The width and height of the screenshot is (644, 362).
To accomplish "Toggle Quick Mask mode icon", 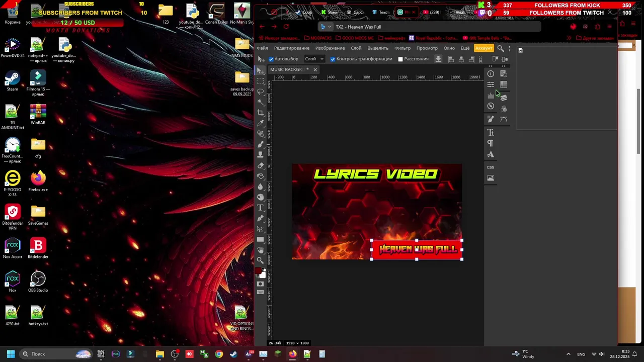I will click(x=260, y=284).
